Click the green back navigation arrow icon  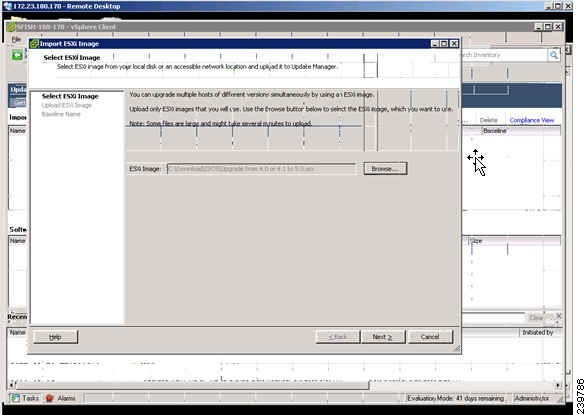17,55
